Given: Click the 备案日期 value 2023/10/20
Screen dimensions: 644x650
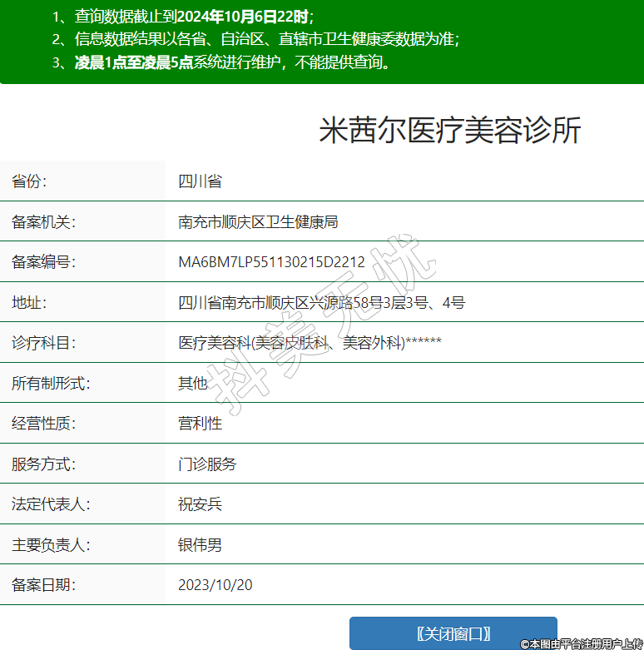Looking at the screenshot, I should pos(215,585).
